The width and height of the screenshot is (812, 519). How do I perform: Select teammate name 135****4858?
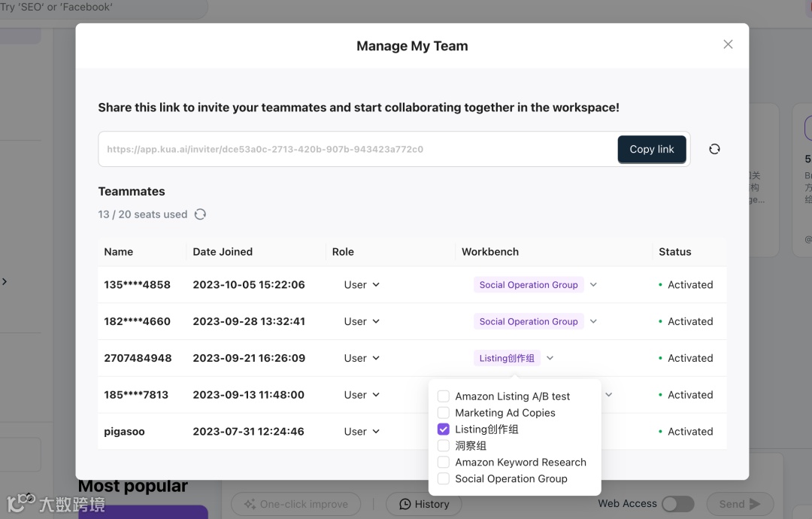[x=138, y=285]
